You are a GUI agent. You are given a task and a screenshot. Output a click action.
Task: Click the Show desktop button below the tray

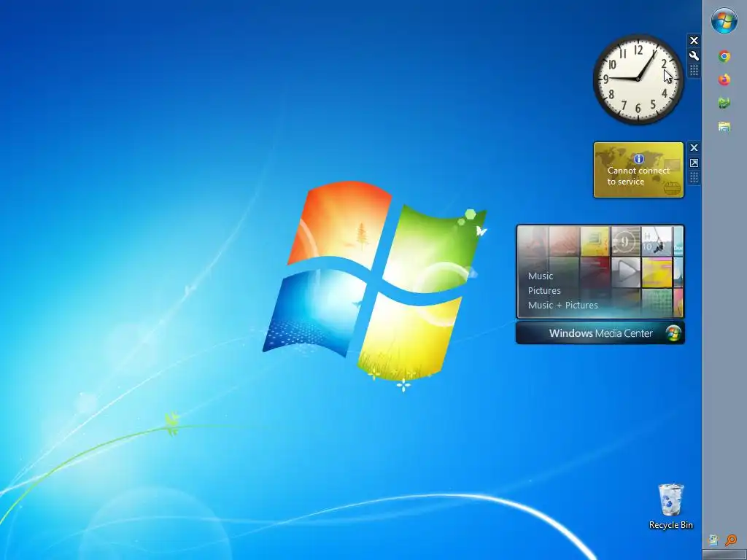click(724, 555)
